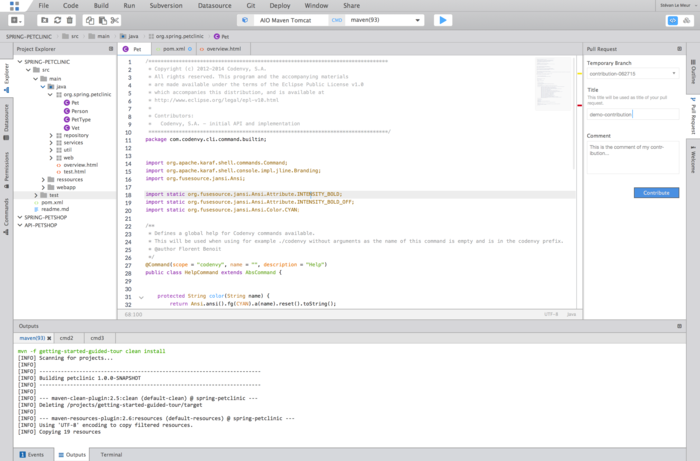
Task: Click the scissors cut icon in toolbar
Action: 115,20
